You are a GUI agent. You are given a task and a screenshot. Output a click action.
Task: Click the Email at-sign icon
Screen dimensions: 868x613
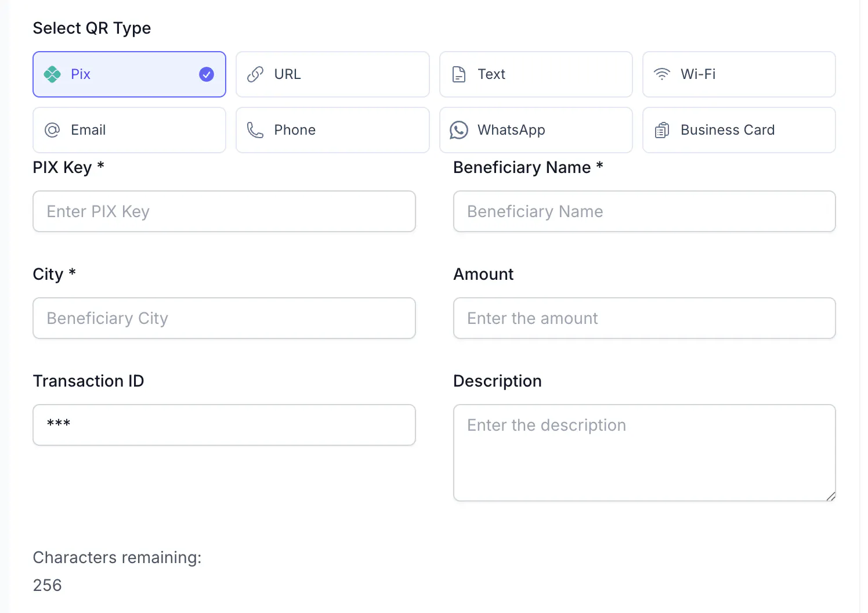(52, 130)
